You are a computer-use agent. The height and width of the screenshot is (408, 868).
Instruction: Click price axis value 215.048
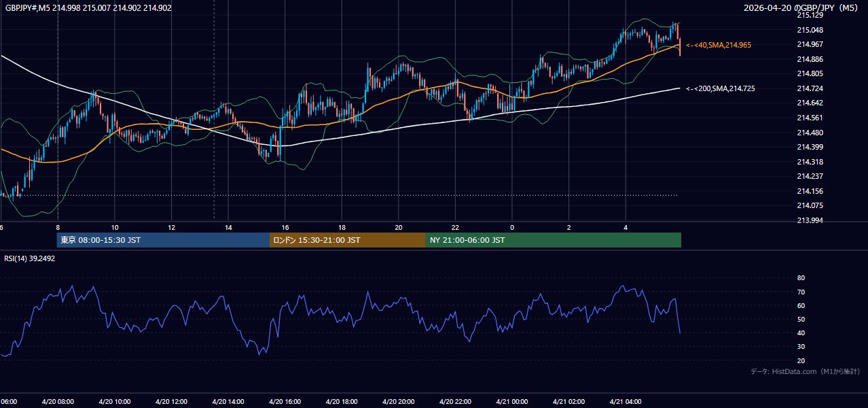pos(810,30)
